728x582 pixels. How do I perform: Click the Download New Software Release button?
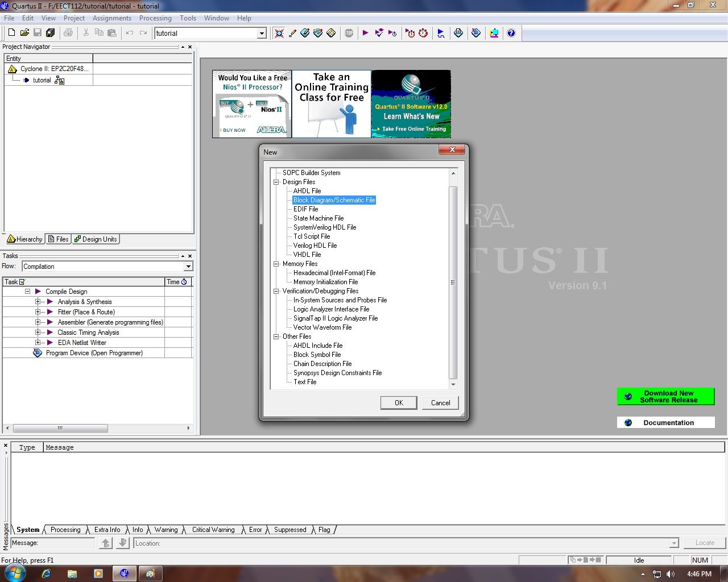pyautogui.click(x=665, y=396)
